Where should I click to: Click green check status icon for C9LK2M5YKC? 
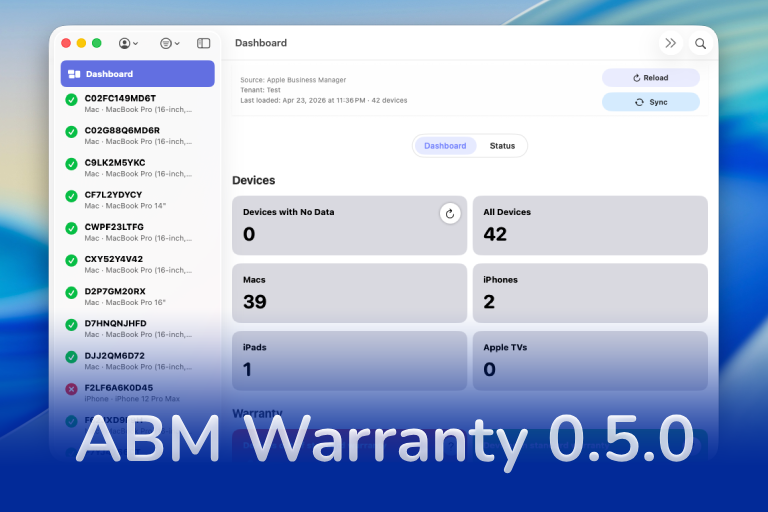pos(72,164)
